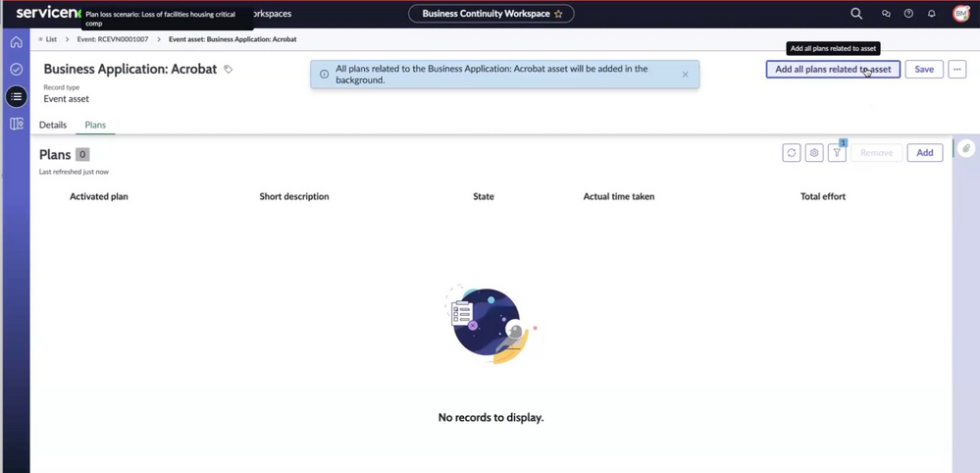Screen dimensions: 980x473
Task: Open the attachments paperclip icon
Action: pos(965,149)
